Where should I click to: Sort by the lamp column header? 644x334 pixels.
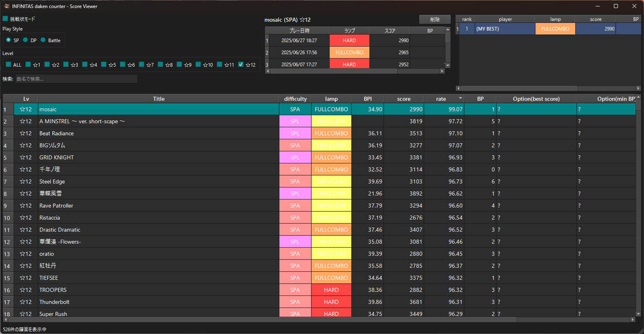331,99
